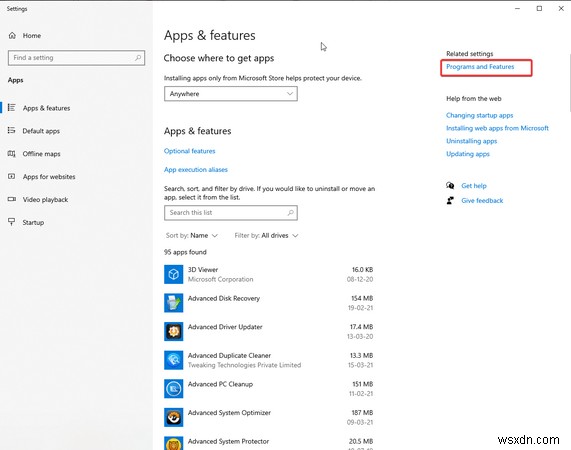
Task: Click the magnifier in Search this list box
Action: [x=291, y=213]
